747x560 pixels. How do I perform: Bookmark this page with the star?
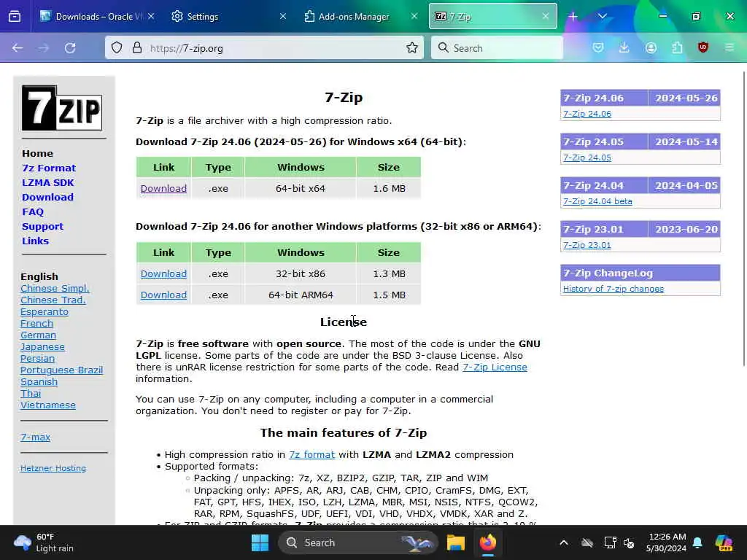pyautogui.click(x=412, y=47)
